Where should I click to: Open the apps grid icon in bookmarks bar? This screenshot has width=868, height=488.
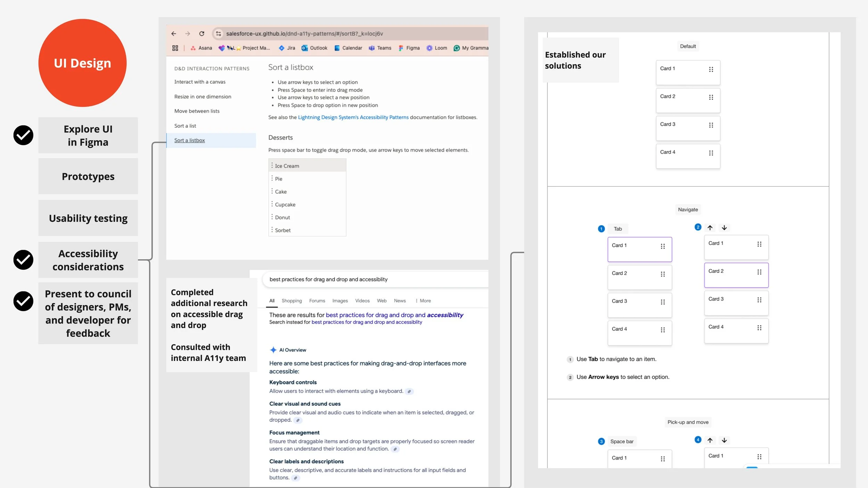(x=175, y=48)
